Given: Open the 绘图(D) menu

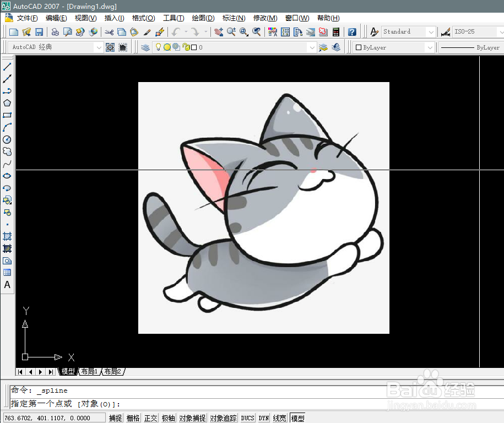Looking at the screenshot, I should click(x=203, y=18).
